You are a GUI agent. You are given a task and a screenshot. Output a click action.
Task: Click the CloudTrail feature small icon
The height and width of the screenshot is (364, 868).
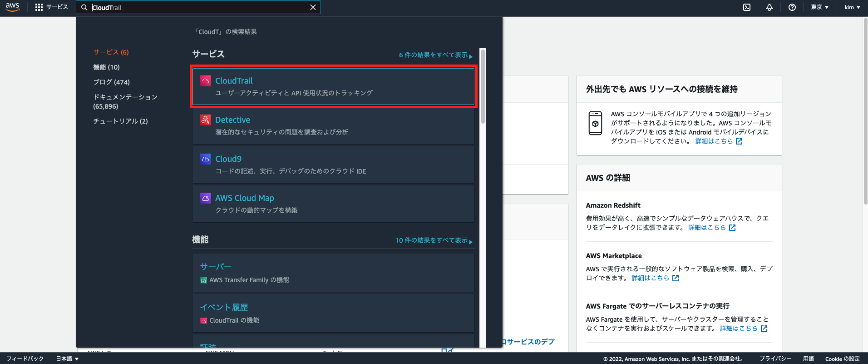(x=203, y=321)
